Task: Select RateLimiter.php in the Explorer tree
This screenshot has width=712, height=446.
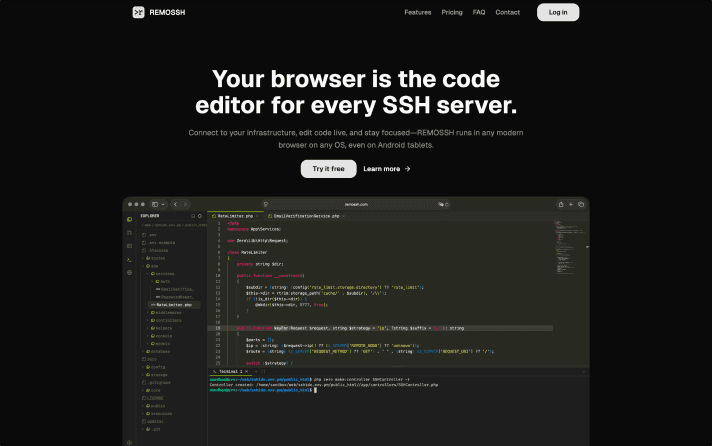Action: pos(172,305)
